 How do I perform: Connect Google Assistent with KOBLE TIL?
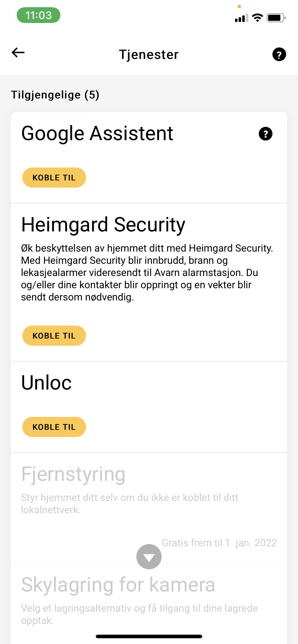54,178
